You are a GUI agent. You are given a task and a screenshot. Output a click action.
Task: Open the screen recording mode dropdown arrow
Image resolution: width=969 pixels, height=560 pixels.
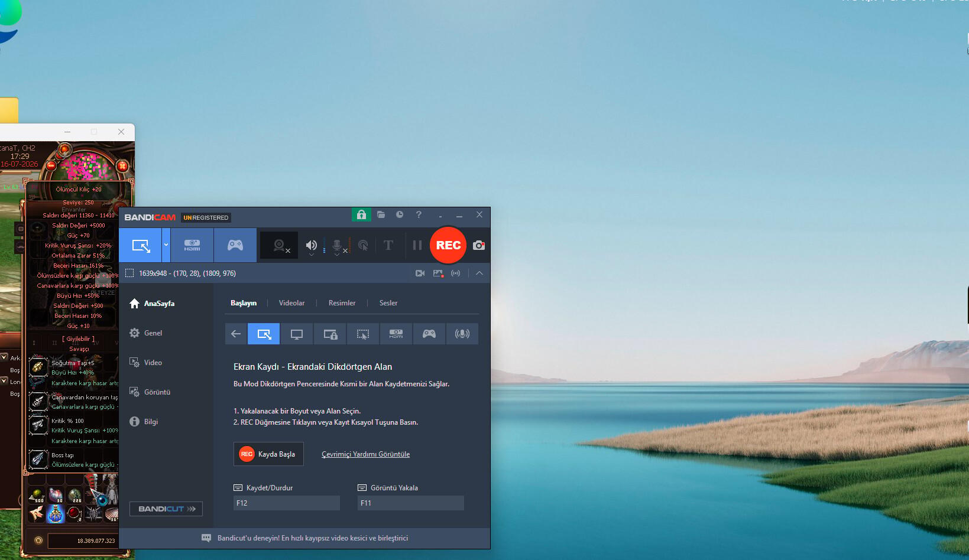click(x=166, y=245)
